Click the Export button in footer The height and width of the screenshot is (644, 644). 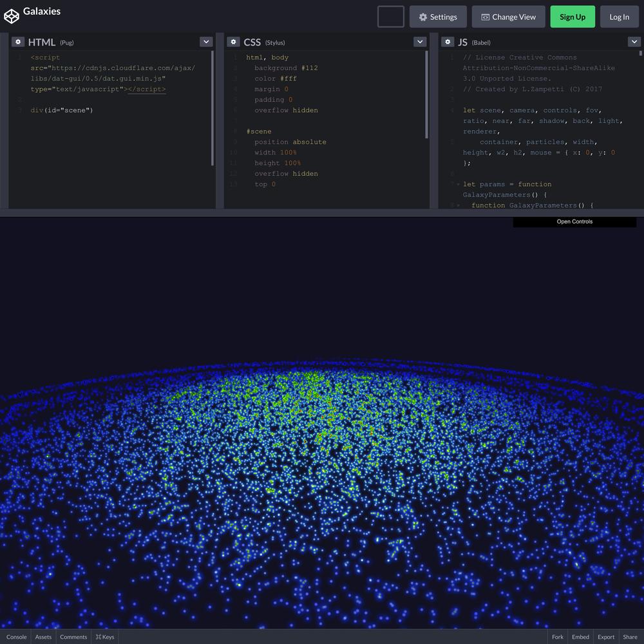tap(606, 637)
